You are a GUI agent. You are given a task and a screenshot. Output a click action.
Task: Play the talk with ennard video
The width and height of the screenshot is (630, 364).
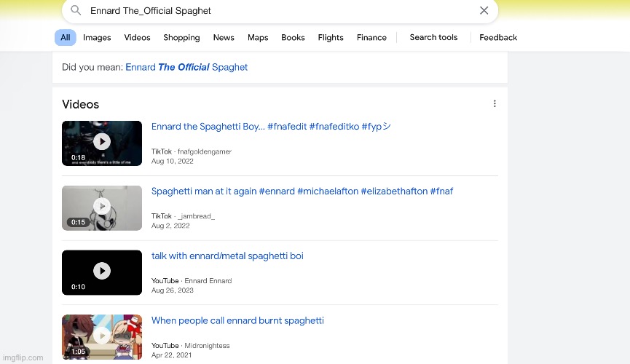(x=102, y=272)
